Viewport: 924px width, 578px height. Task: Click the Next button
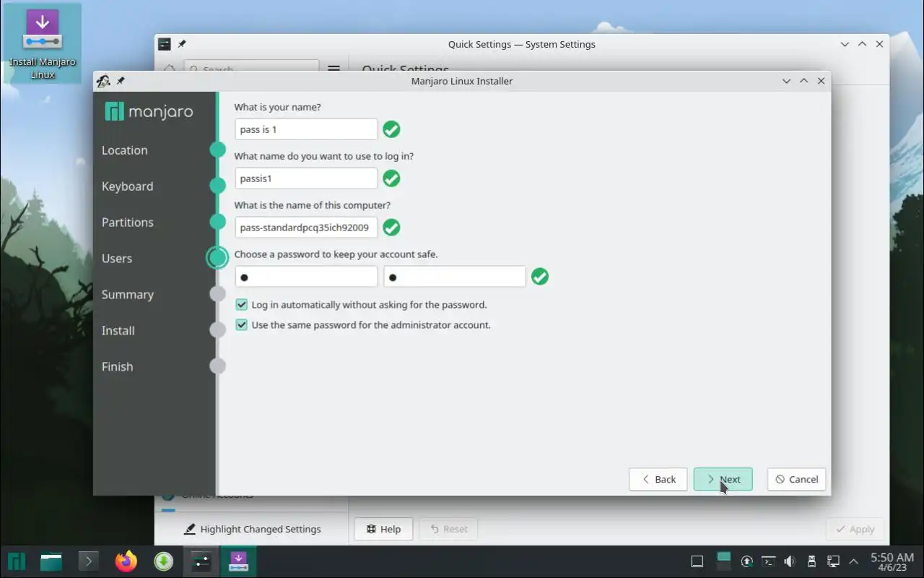(x=723, y=479)
